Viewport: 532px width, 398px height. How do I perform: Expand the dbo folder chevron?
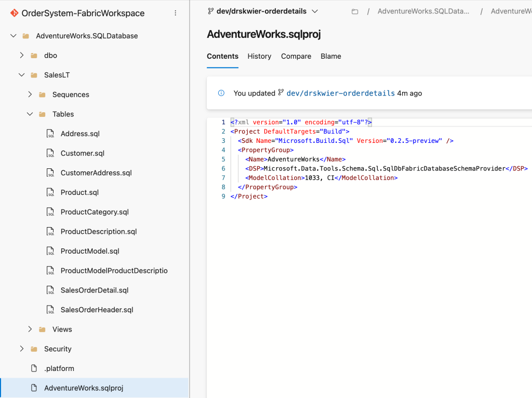click(x=21, y=55)
